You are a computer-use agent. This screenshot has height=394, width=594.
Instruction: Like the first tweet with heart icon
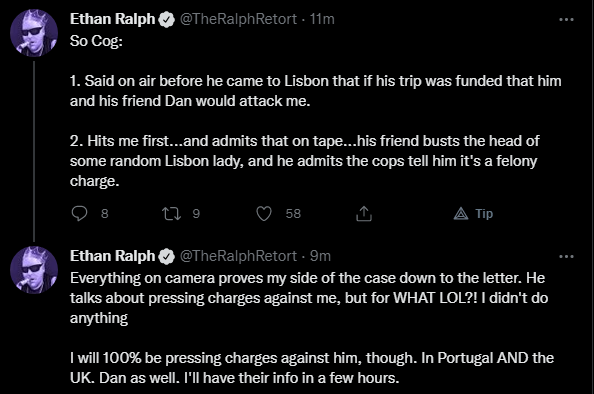click(x=264, y=214)
